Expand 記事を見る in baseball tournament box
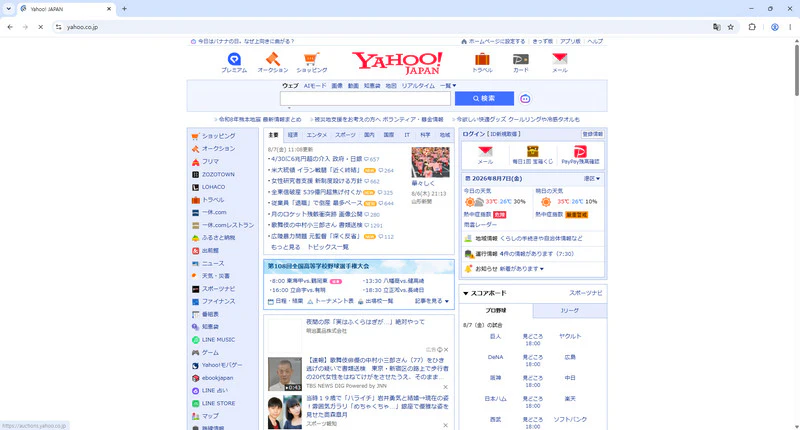 coord(432,301)
